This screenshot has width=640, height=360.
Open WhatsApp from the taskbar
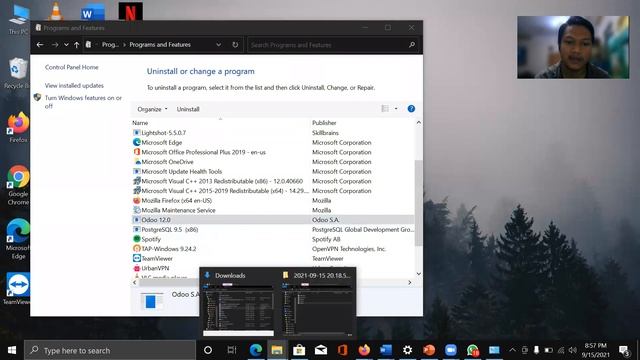pyautogui.click(x=473, y=350)
